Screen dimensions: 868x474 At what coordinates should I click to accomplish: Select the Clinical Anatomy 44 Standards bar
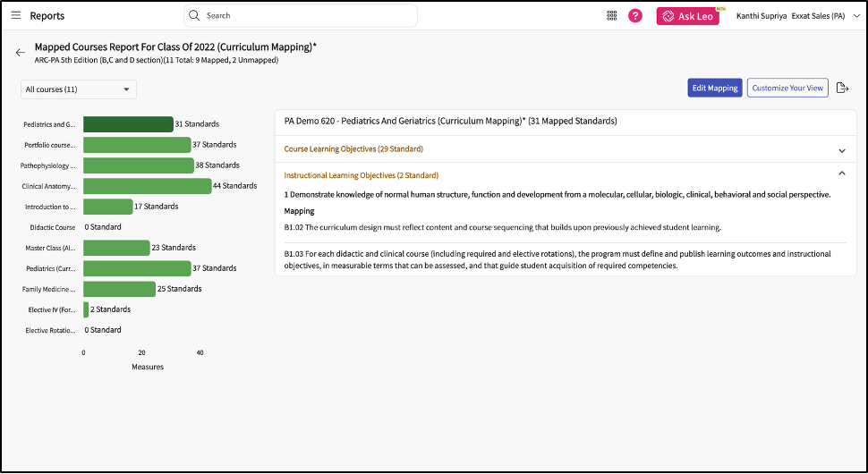click(x=147, y=186)
